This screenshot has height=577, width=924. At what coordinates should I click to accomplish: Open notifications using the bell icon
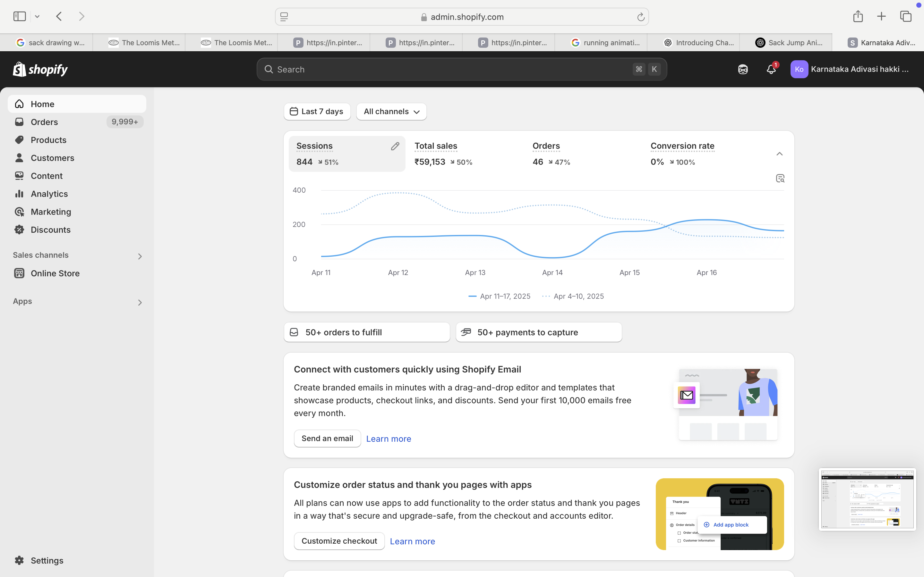771,69
